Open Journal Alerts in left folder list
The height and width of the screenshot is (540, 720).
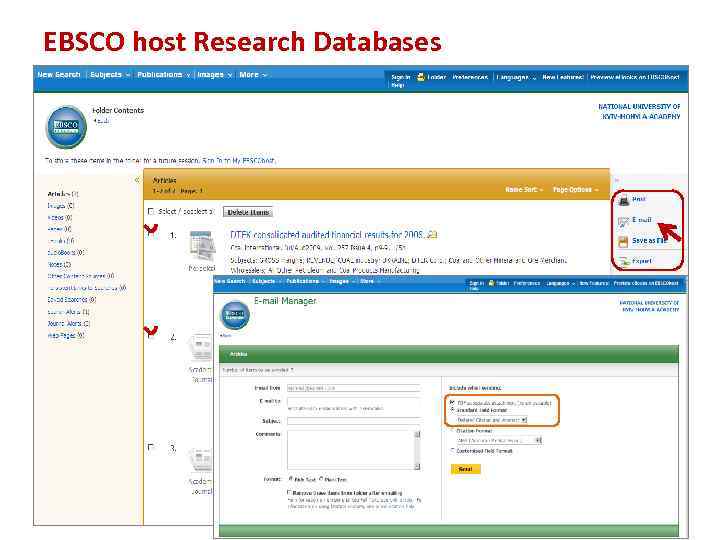tap(69, 323)
